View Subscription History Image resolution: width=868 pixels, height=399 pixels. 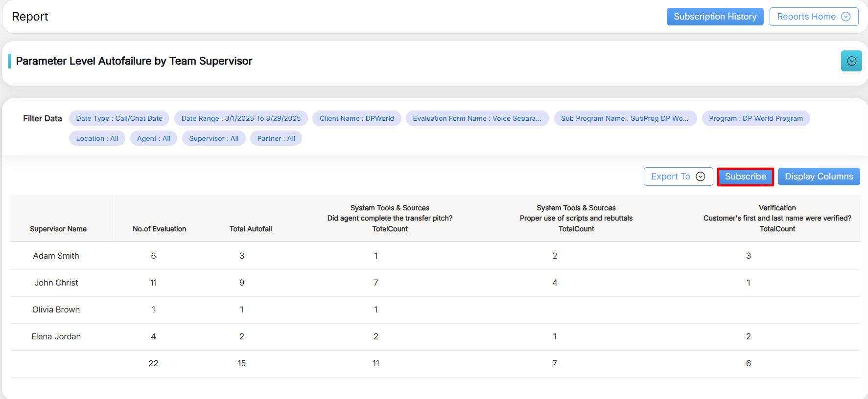tap(714, 17)
